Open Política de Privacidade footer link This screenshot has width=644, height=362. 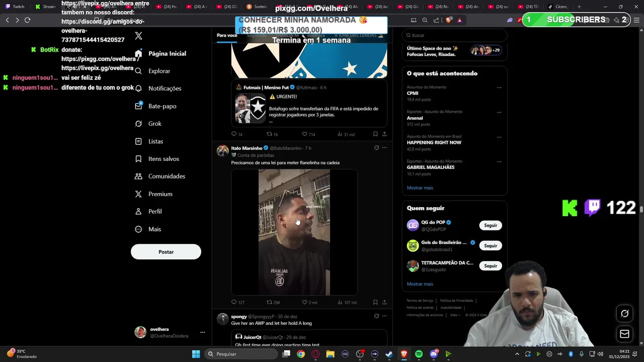click(456, 301)
